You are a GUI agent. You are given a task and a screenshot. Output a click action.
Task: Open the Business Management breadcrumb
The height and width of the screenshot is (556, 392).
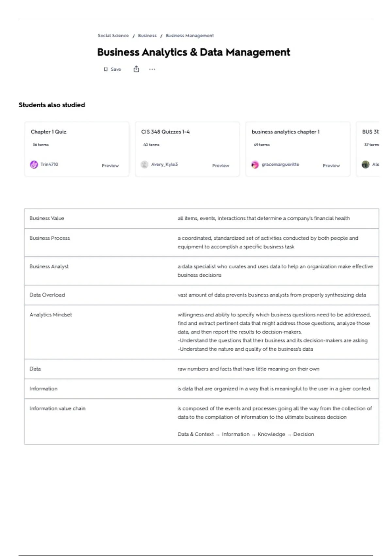[189, 36]
